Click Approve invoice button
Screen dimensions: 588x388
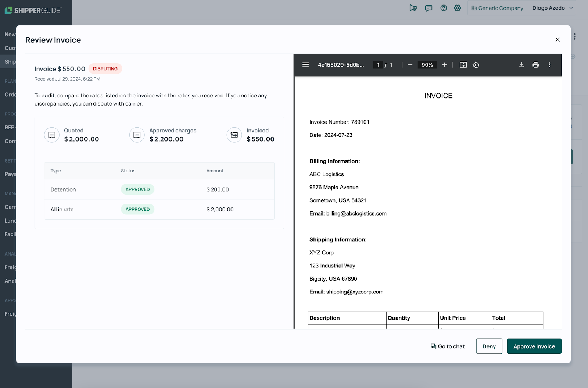pyautogui.click(x=534, y=346)
